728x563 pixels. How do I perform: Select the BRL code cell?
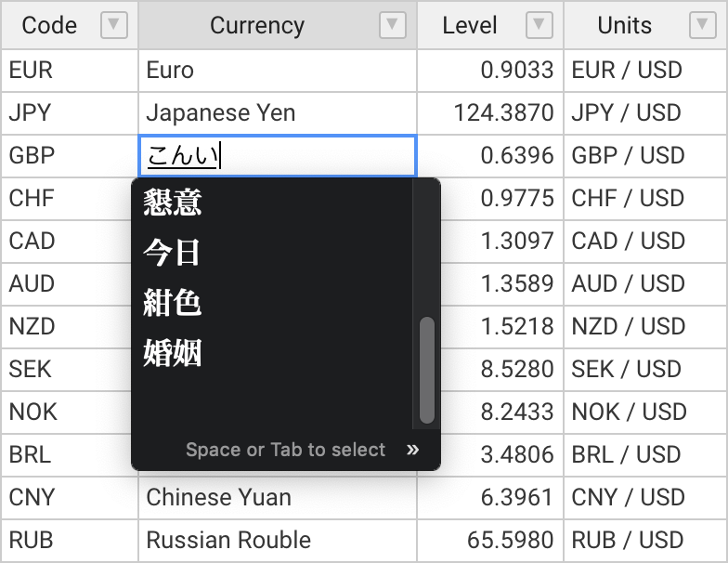point(70,455)
